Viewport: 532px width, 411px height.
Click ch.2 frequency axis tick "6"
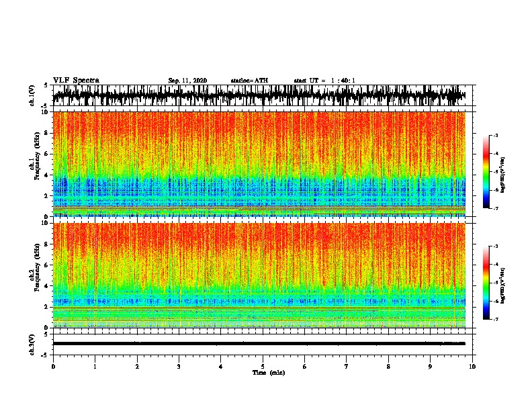(x=47, y=265)
